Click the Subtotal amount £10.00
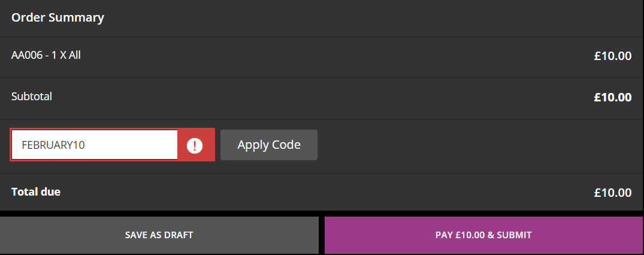Image resolution: width=644 pixels, height=255 pixels. point(612,97)
